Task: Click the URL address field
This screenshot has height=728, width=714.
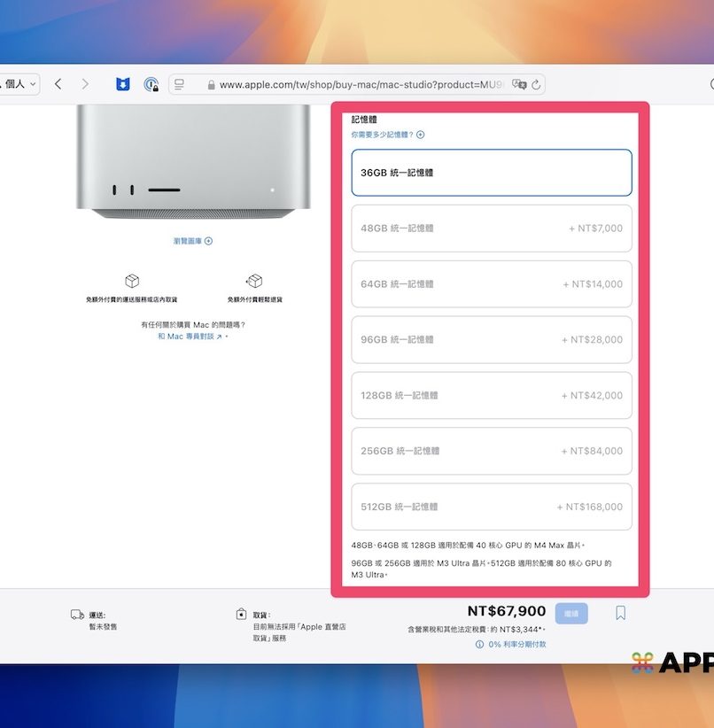Action: (x=354, y=85)
